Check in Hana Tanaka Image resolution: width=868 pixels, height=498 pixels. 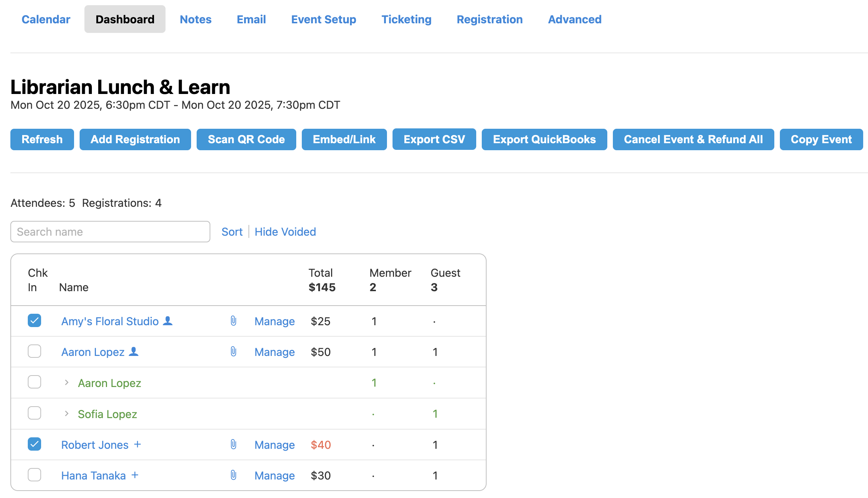coord(34,475)
